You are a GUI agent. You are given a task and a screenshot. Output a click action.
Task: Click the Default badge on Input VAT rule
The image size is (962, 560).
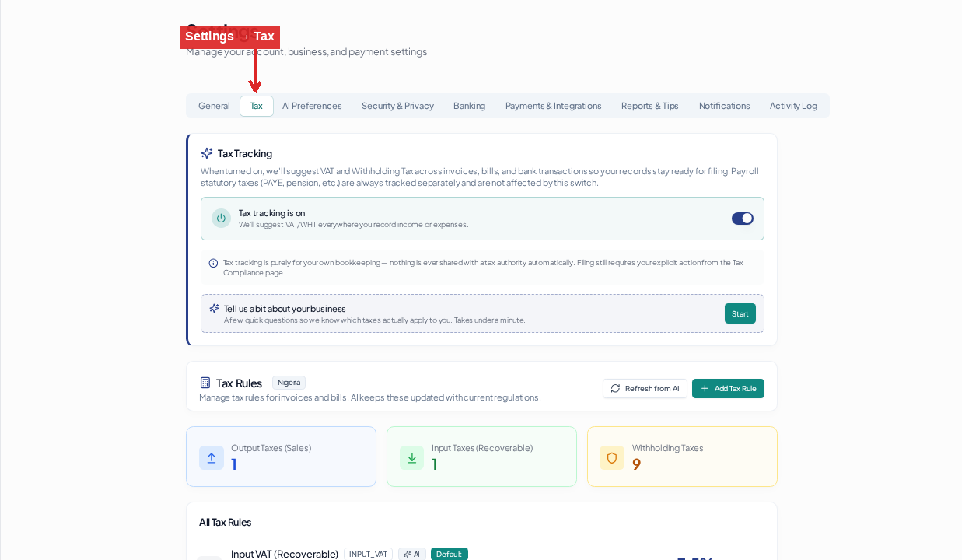coord(450,554)
